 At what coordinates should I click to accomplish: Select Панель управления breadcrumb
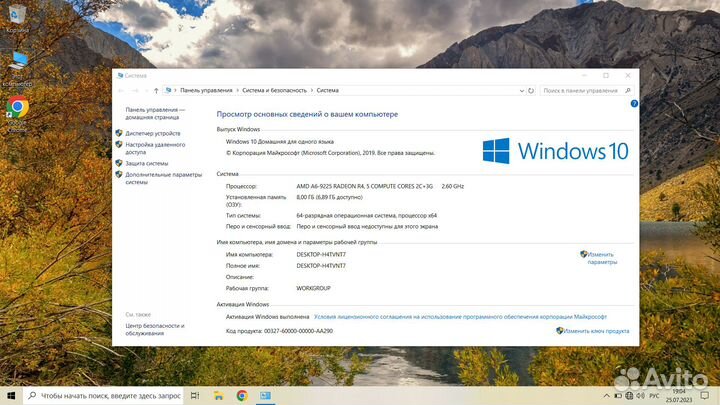(206, 90)
